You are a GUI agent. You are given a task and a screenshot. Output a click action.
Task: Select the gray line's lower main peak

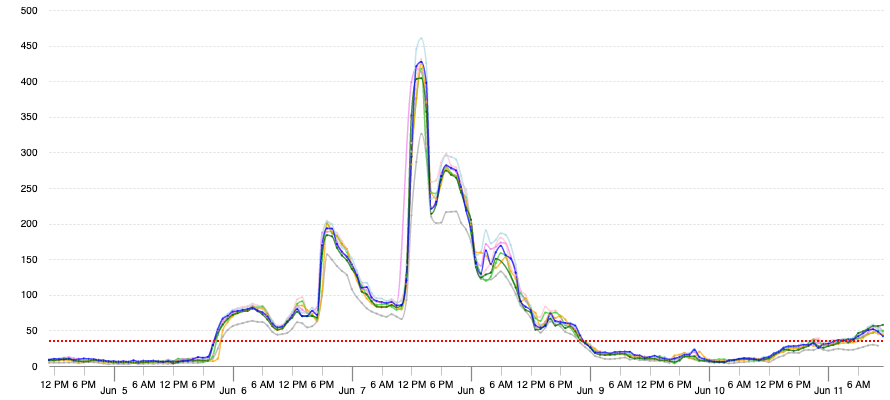(422, 133)
